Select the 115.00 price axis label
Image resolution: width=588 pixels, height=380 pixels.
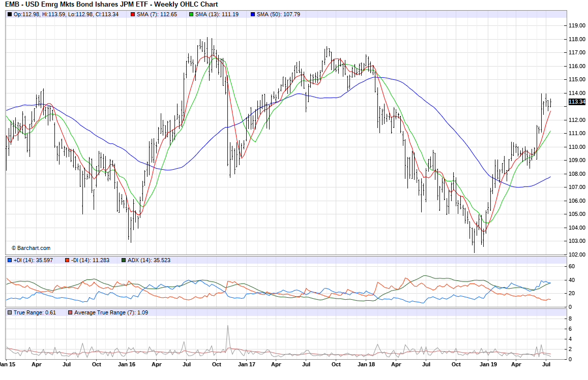(x=577, y=80)
